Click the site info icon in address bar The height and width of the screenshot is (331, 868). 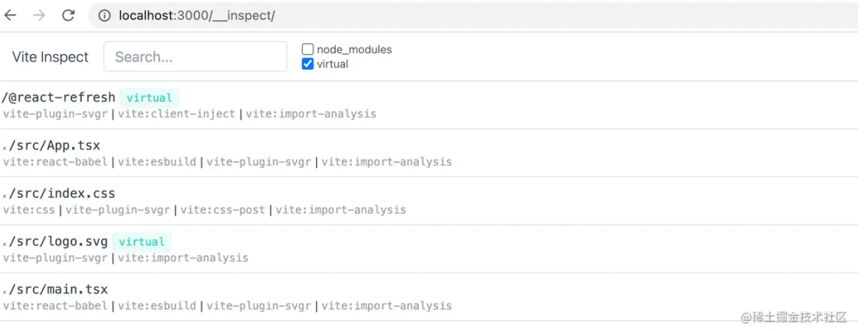104,15
